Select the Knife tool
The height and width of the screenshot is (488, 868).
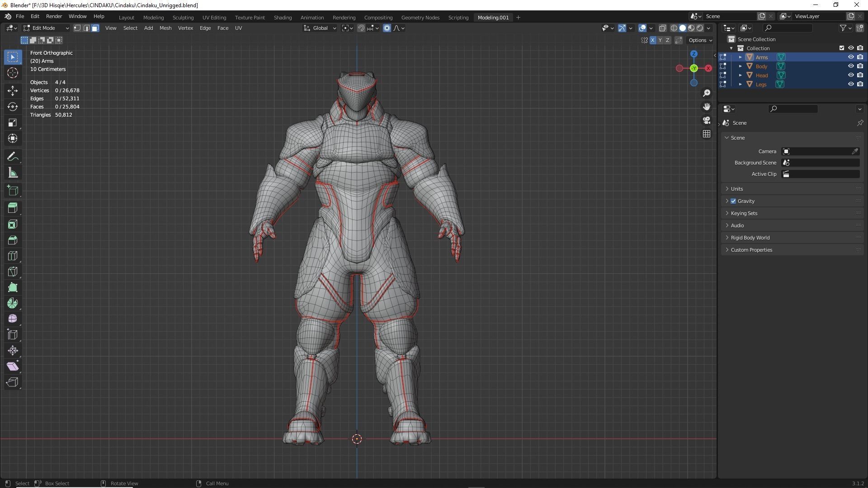point(13,272)
